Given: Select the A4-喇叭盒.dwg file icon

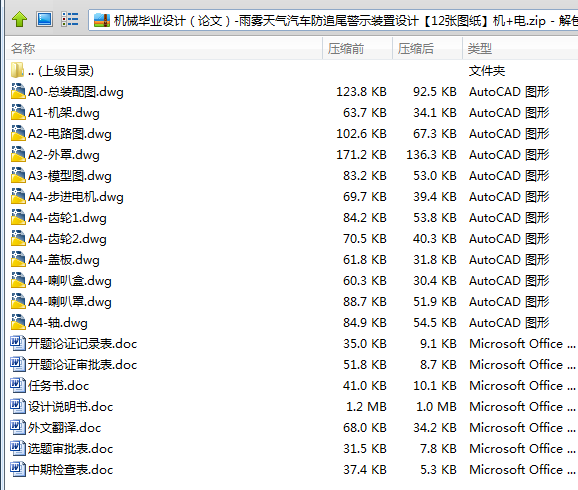Looking at the screenshot, I should [18, 280].
